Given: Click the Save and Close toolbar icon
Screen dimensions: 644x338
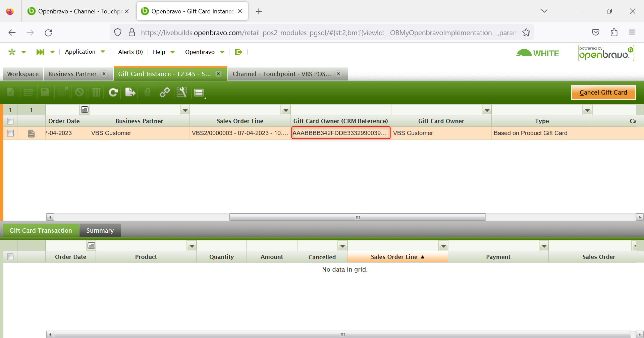Looking at the screenshot, I should pos(62,92).
